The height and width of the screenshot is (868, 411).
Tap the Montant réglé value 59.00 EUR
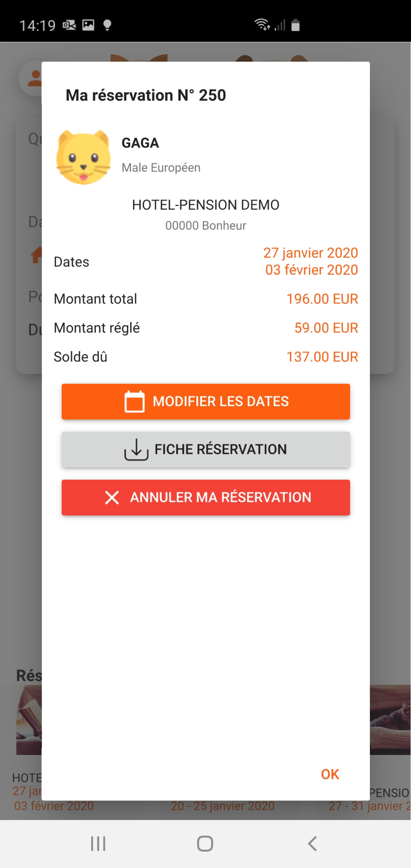(326, 328)
